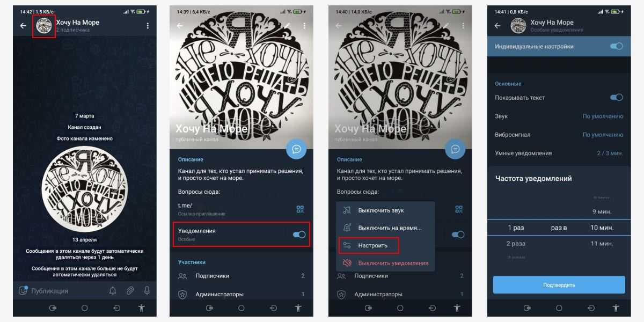Open the Вибросигнал option set to По умолчанию
The height and width of the screenshot is (322, 644).
tap(559, 135)
